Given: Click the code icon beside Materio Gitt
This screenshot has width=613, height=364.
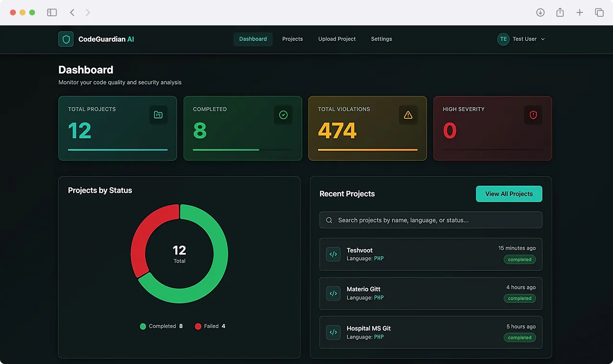Looking at the screenshot, I should [x=333, y=294].
